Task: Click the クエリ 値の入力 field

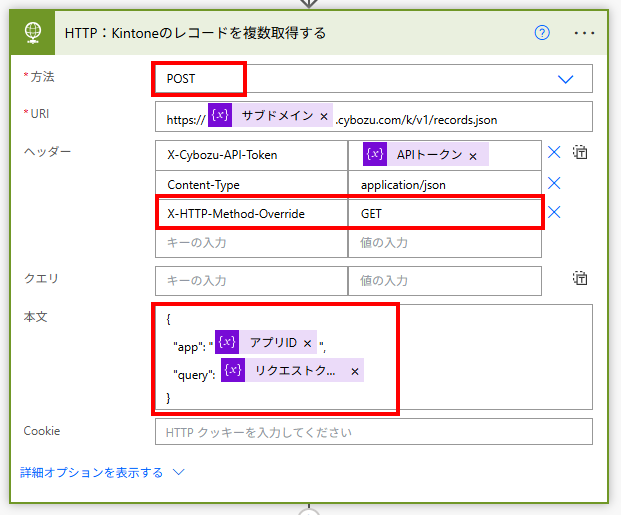Action: point(445,281)
